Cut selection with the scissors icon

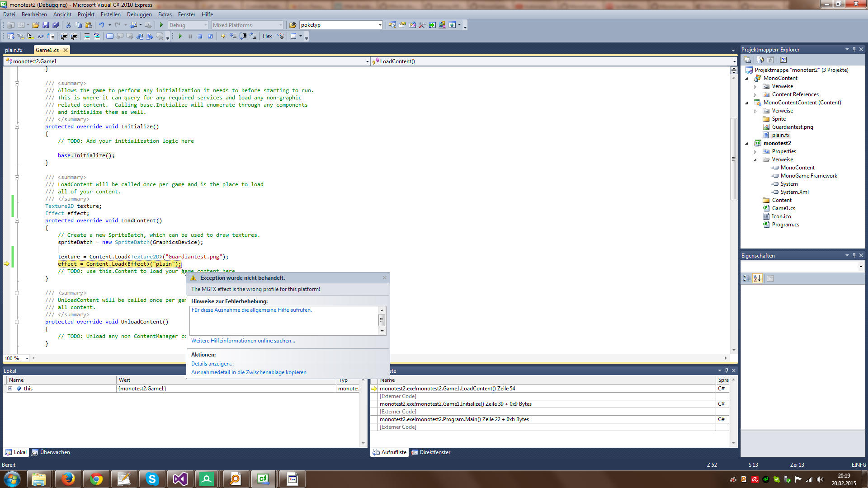pos(69,25)
